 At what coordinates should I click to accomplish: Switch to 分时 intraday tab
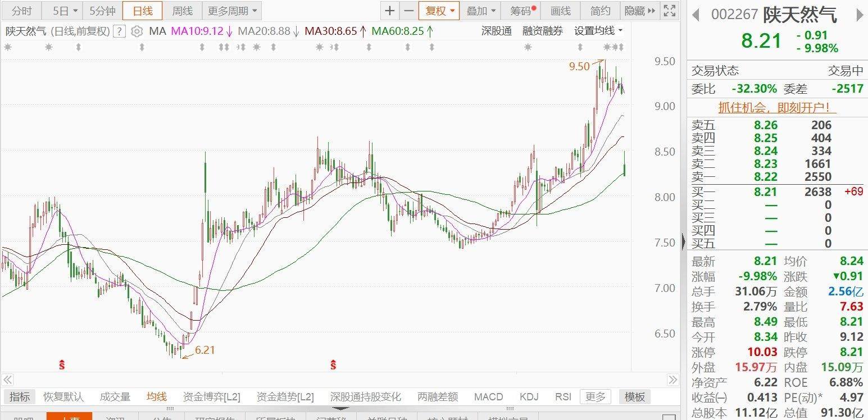click(22, 11)
